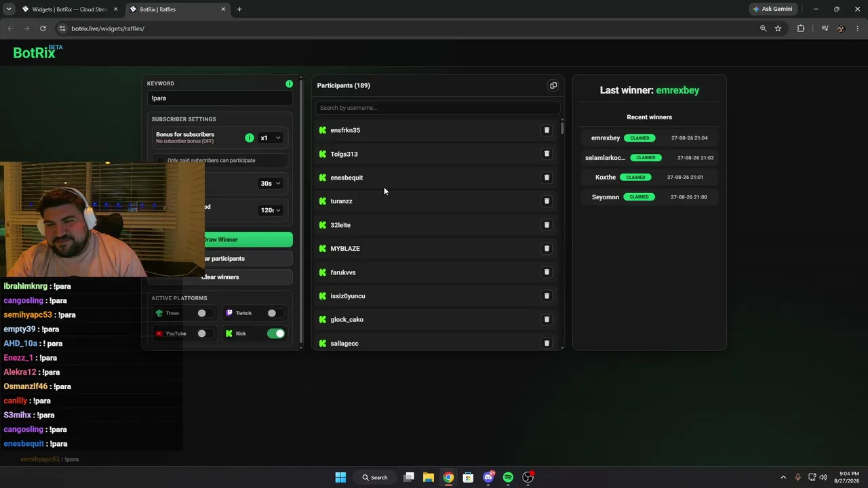
Task: Delete participant ensfrkn35 with trash icon
Action: click(547, 130)
